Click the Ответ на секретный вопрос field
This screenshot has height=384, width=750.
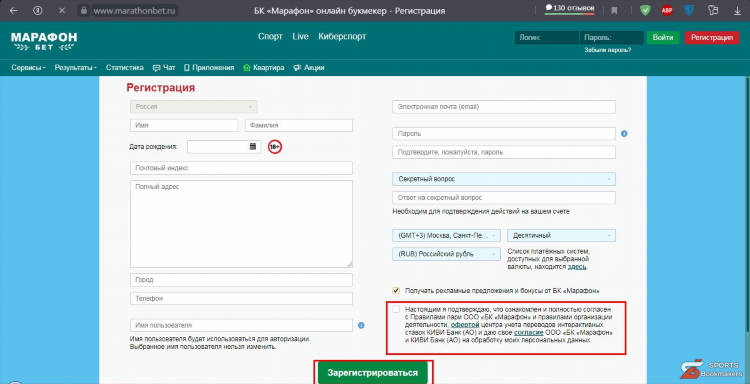(504, 197)
